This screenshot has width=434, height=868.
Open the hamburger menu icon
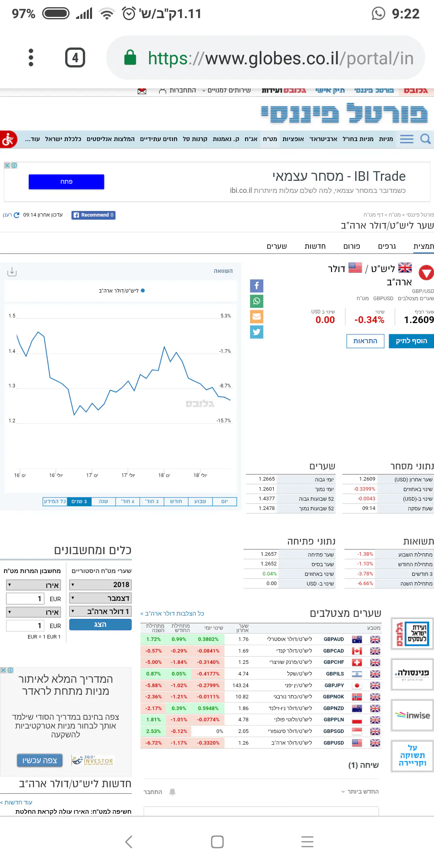(406, 139)
